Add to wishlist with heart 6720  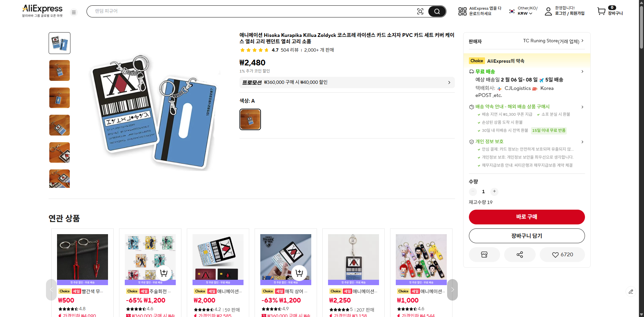click(x=562, y=255)
